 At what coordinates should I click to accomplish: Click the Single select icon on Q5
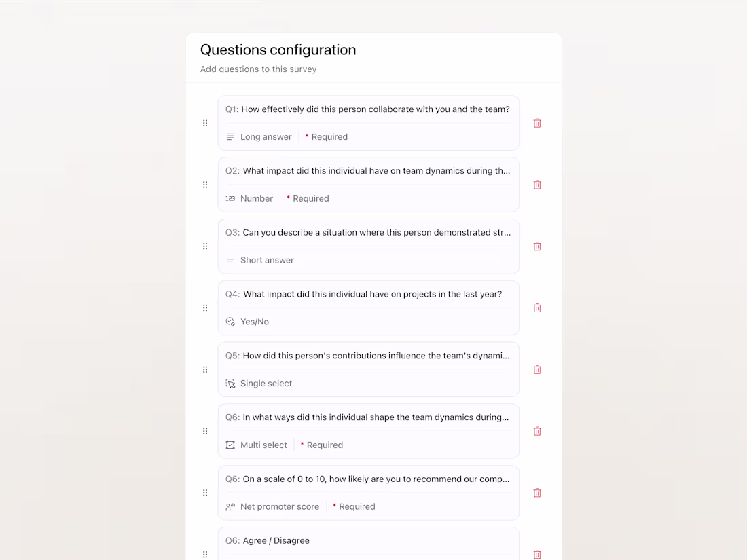pos(230,383)
